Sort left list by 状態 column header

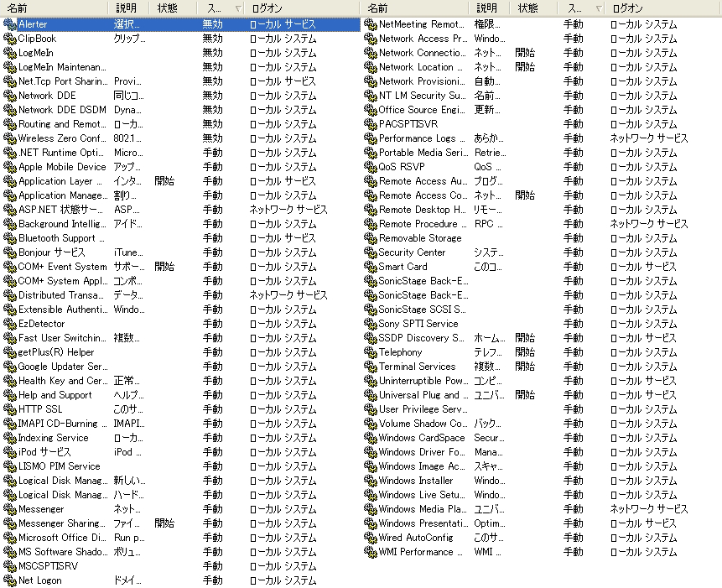pyautogui.click(x=173, y=8)
